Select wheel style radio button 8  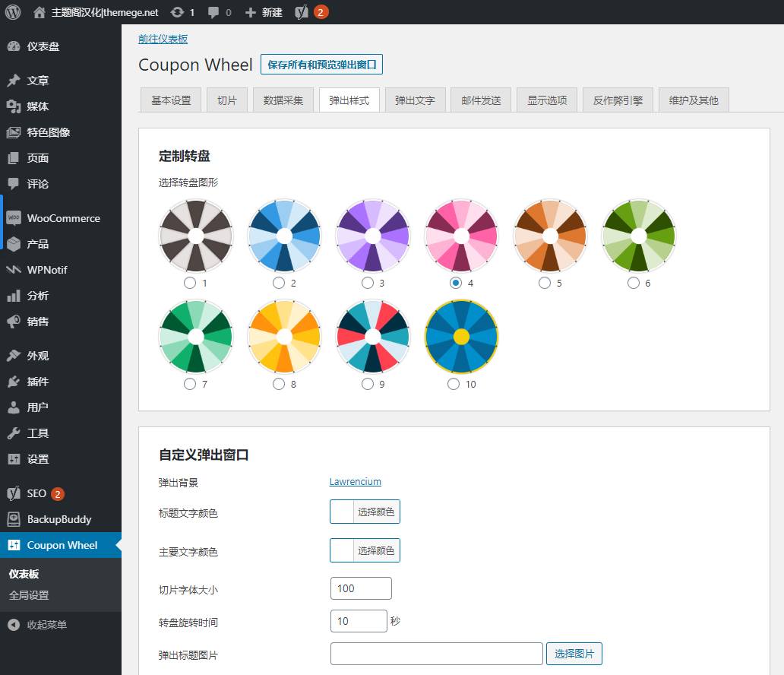[279, 384]
